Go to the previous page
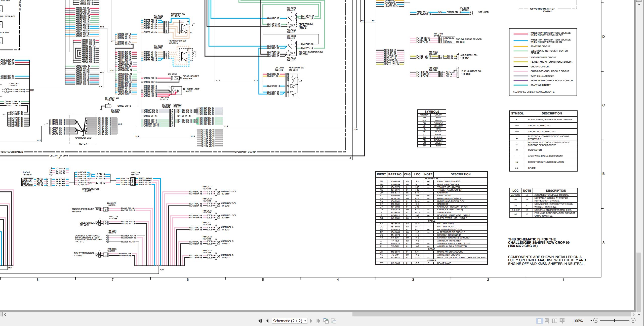This screenshot has height=326, width=644. (x=267, y=321)
